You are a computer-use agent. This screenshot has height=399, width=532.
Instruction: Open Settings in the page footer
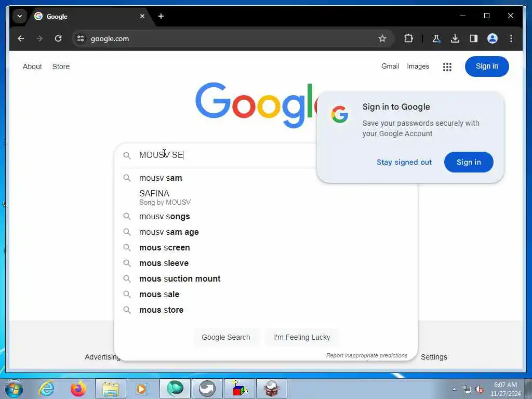click(x=434, y=357)
